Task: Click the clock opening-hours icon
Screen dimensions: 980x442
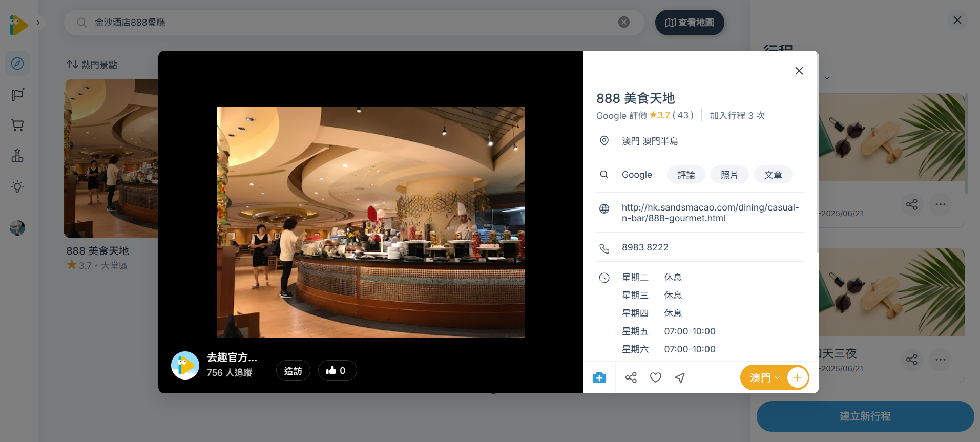Action: (604, 278)
